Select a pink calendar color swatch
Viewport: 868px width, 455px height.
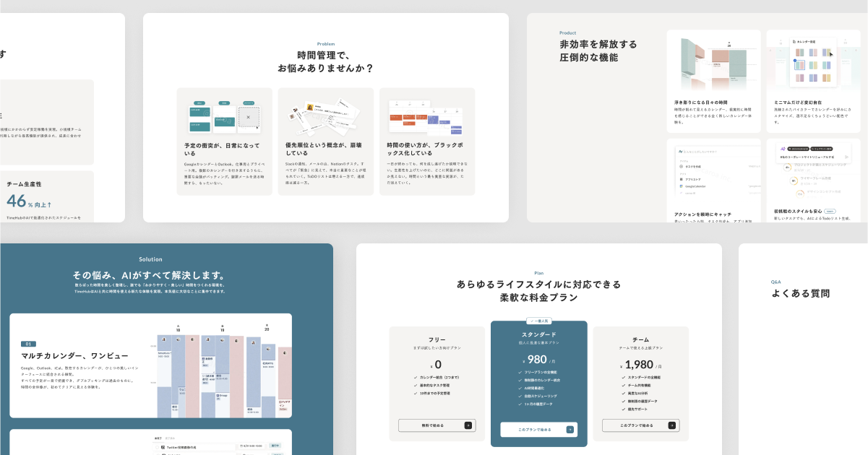pos(798,78)
